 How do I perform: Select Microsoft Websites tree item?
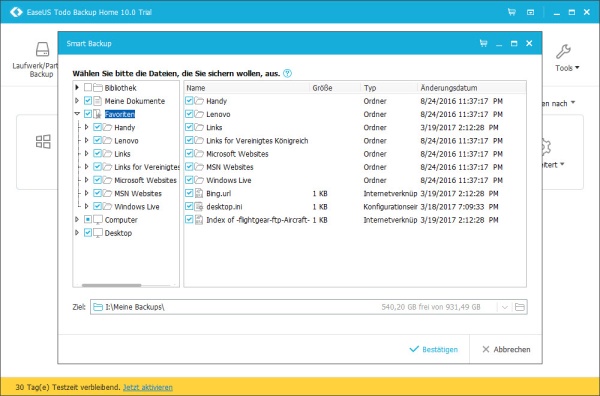pos(145,180)
